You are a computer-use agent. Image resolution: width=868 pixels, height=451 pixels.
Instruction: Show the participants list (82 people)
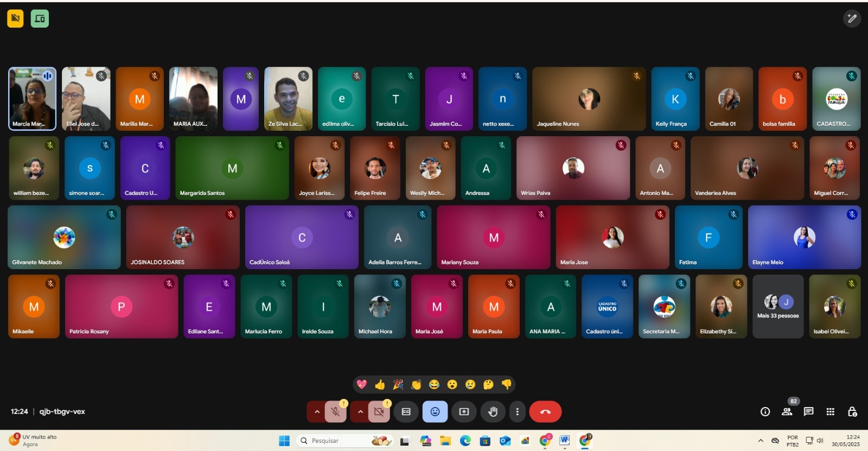point(787,412)
